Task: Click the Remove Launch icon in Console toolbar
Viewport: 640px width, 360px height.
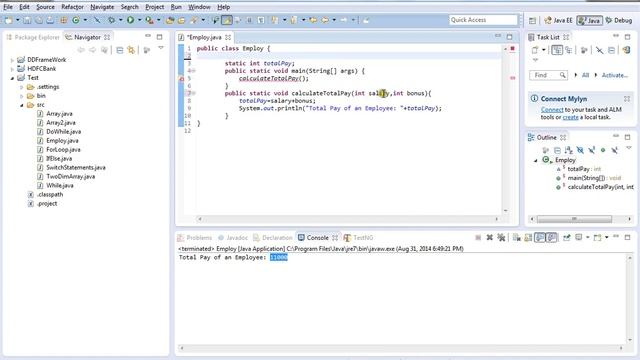Action: [x=489, y=237]
